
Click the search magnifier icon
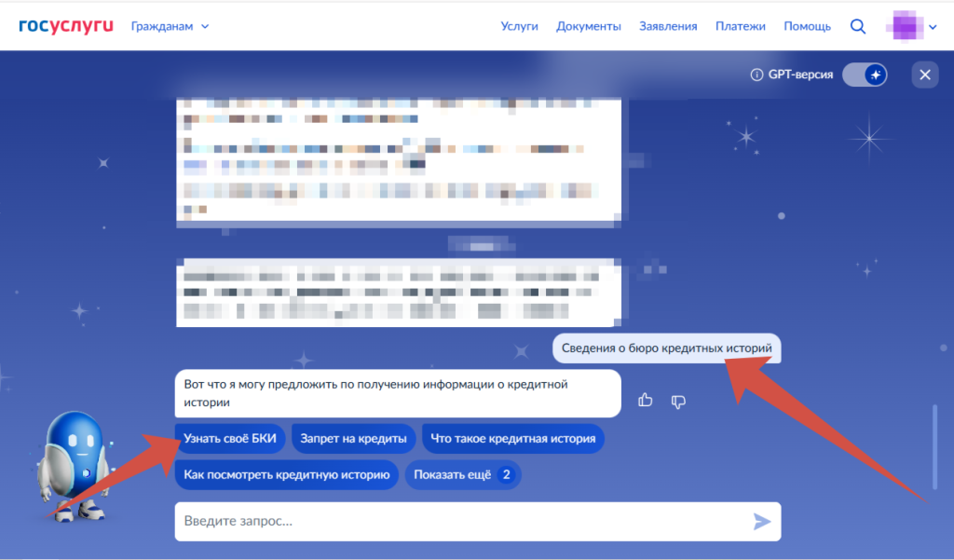click(858, 26)
